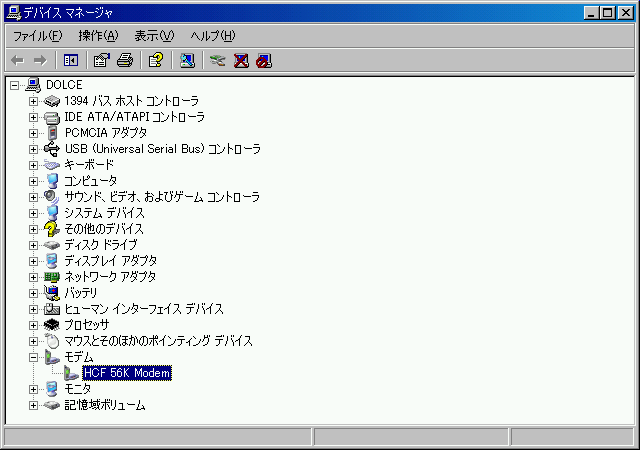This screenshot has width=640, height=450.
Task: Click the disk drive category icon
Action: [52, 245]
